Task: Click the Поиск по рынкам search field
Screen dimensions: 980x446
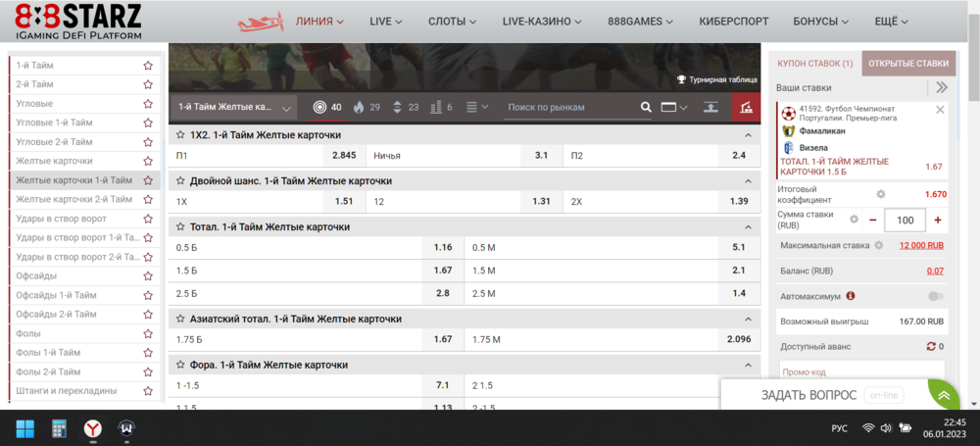Action: (x=571, y=107)
